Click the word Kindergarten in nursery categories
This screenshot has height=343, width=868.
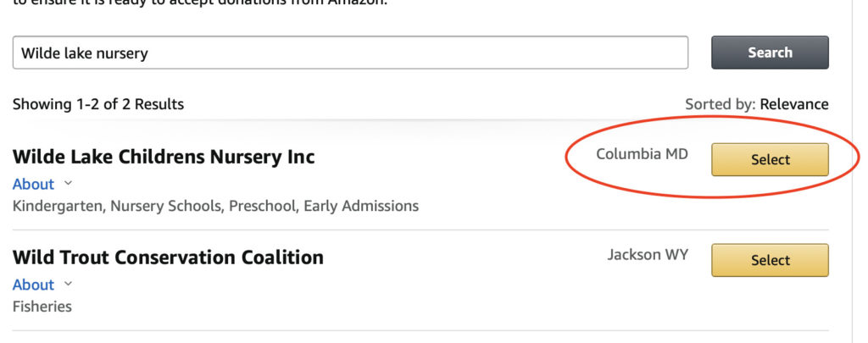point(53,206)
